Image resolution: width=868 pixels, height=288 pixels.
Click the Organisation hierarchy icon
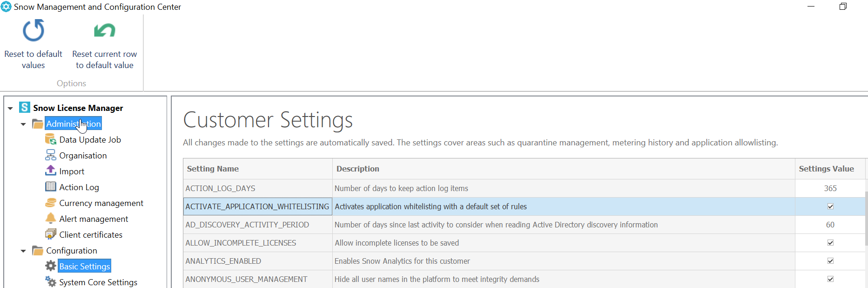point(51,155)
